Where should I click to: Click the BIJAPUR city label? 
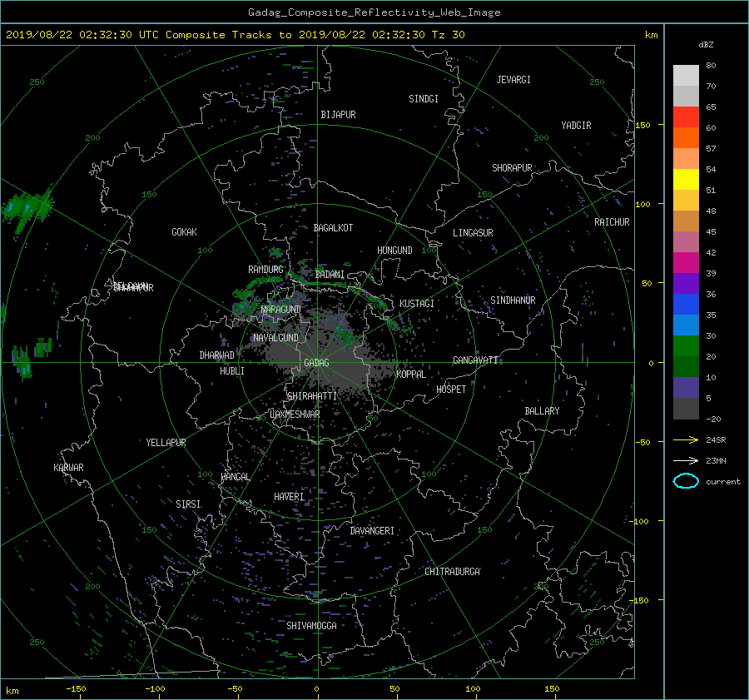[338, 115]
